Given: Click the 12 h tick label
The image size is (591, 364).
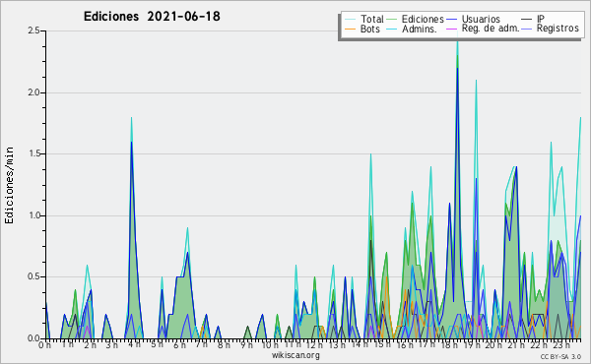Looking at the screenshot, I should tap(313, 344).
